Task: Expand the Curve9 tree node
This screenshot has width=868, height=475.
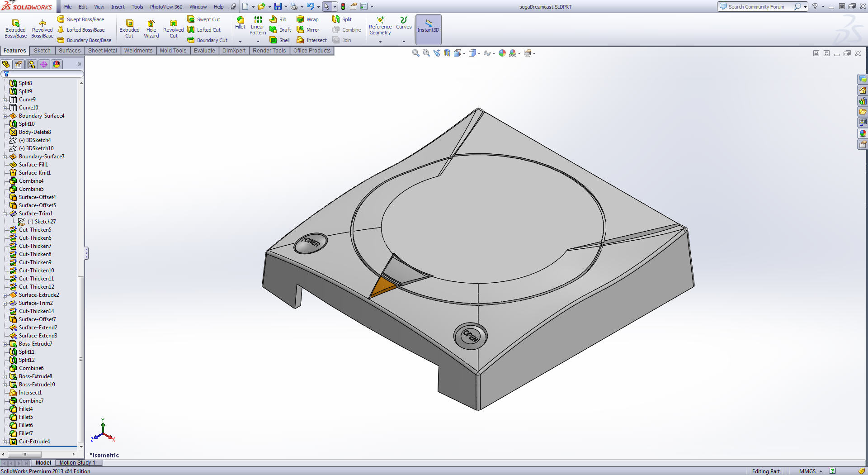Action: point(5,100)
